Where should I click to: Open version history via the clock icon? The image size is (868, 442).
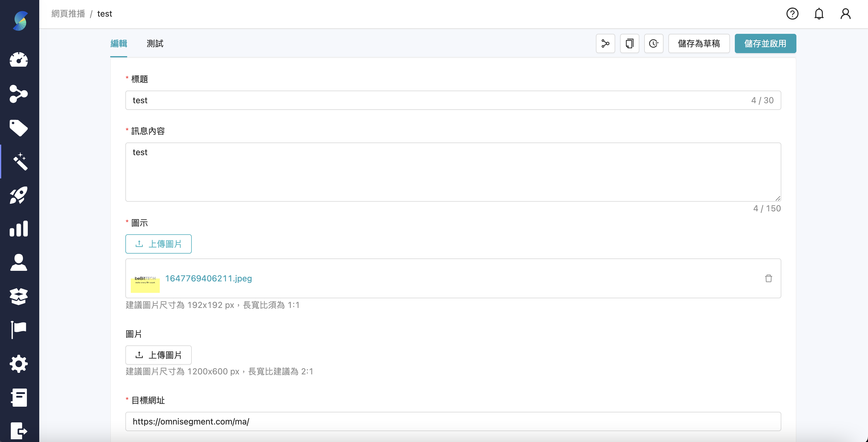tap(654, 43)
